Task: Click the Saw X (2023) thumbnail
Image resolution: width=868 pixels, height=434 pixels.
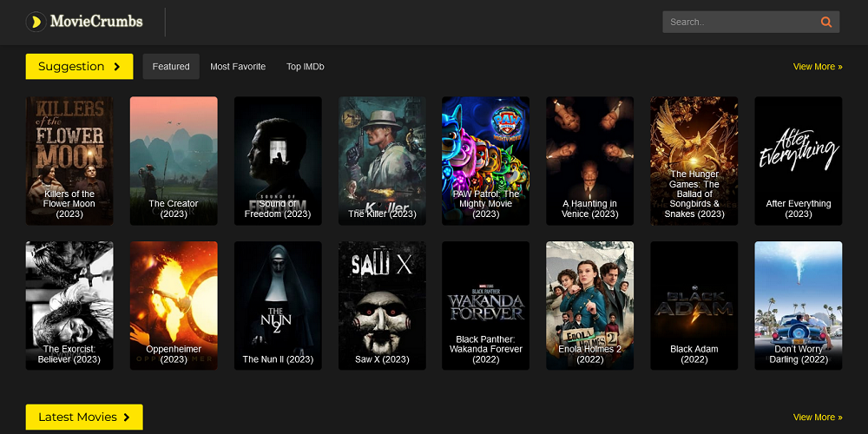Action: pyautogui.click(x=382, y=306)
